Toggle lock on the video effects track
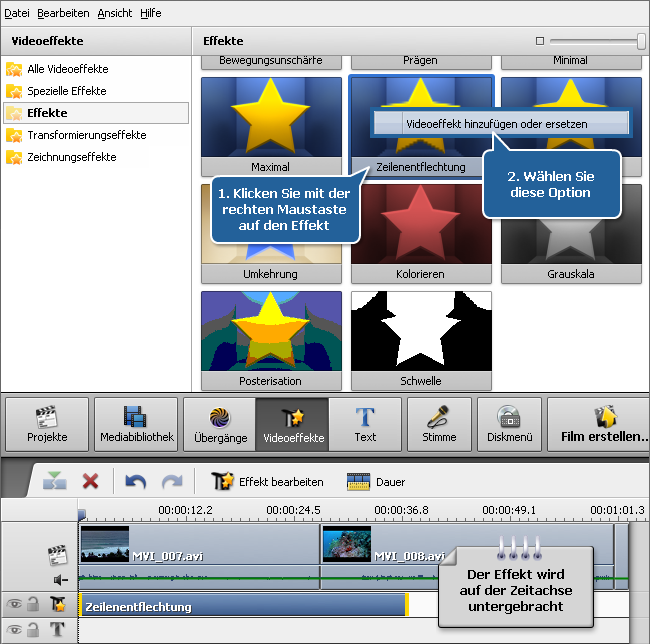This screenshot has width=650, height=644. 34,605
